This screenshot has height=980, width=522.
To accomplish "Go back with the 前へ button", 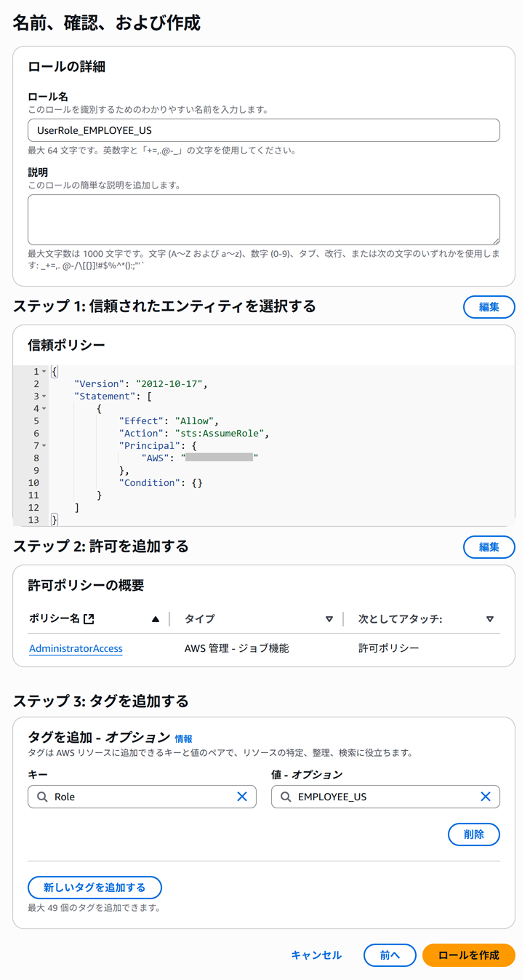I will (x=390, y=955).
